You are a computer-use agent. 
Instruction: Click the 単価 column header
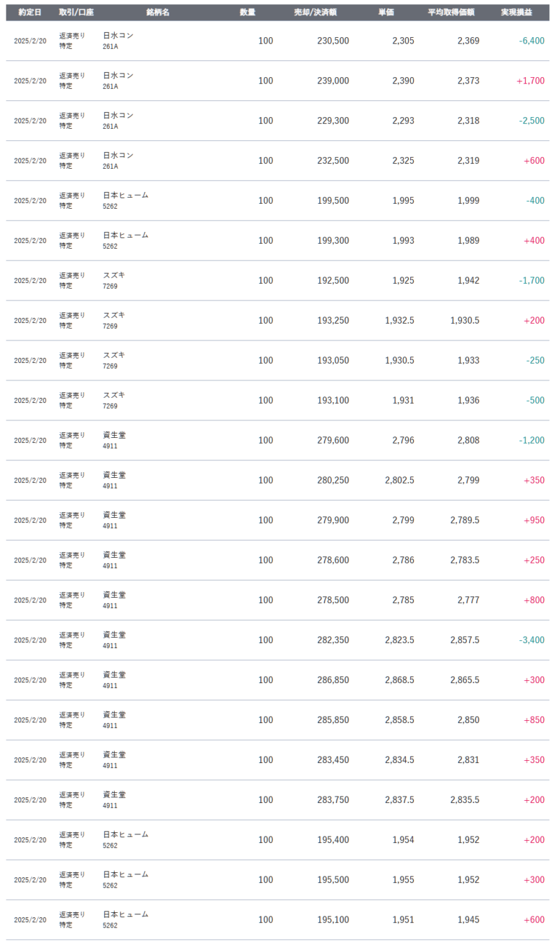[x=386, y=13]
